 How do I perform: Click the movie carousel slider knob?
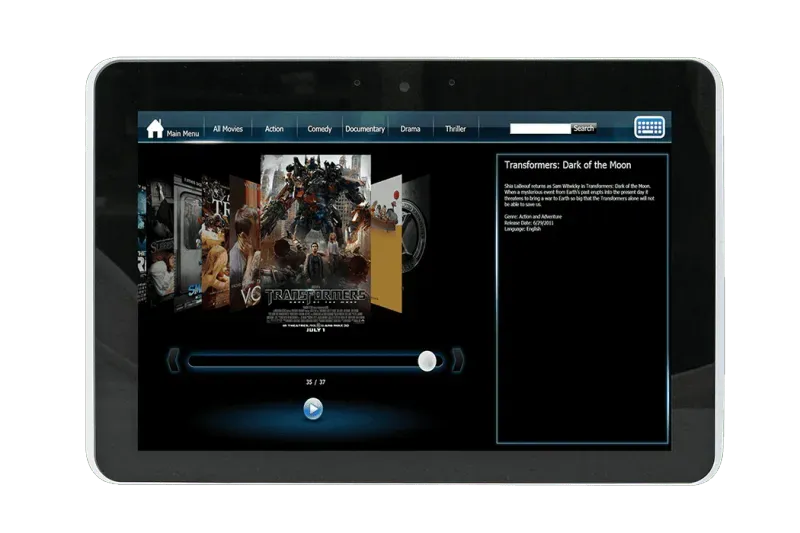[427, 362]
